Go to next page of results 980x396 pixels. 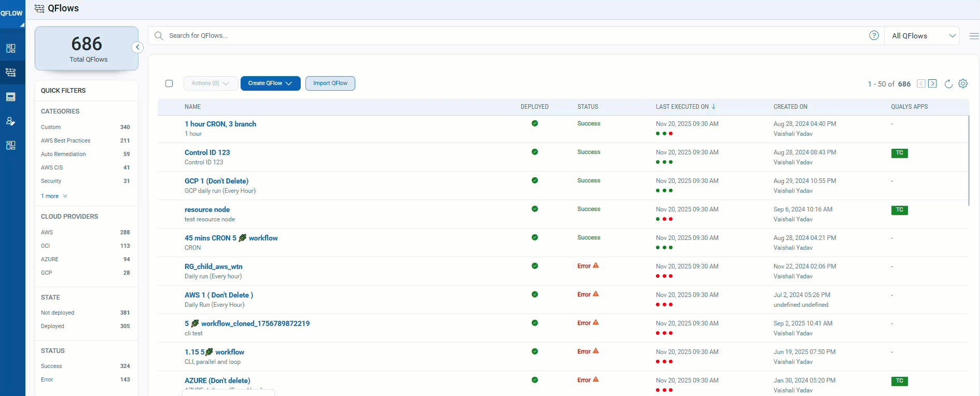click(932, 84)
